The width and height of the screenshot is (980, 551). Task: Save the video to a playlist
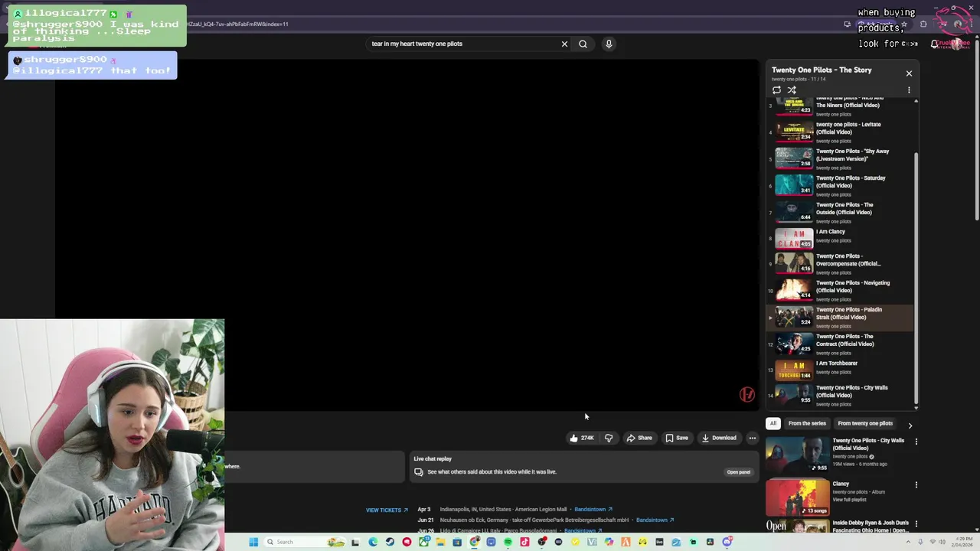[x=677, y=438]
